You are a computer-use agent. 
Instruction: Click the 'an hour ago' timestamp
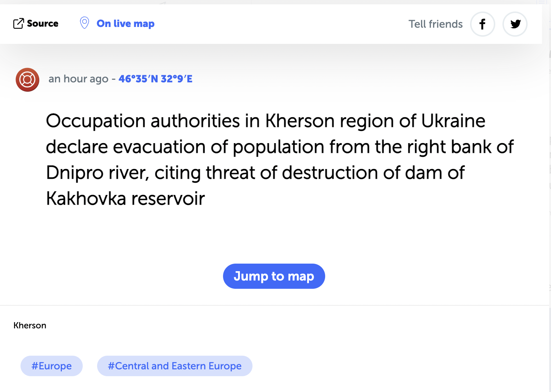78,79
